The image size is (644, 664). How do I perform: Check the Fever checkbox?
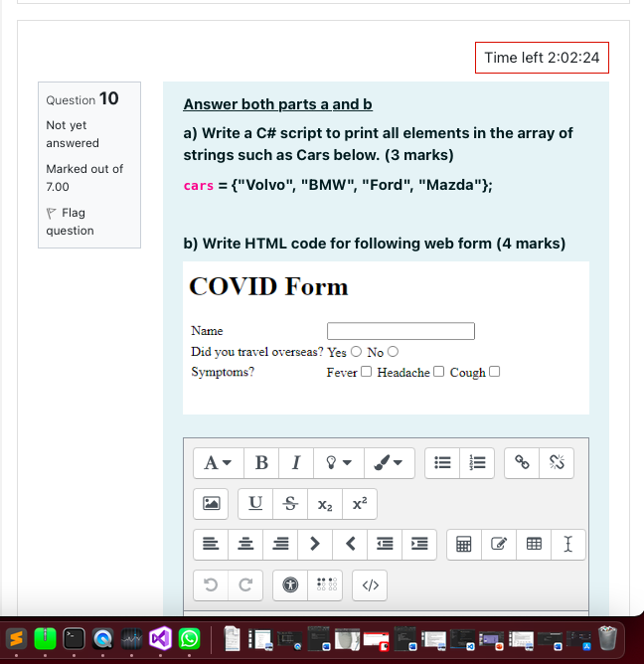(367, 372)
